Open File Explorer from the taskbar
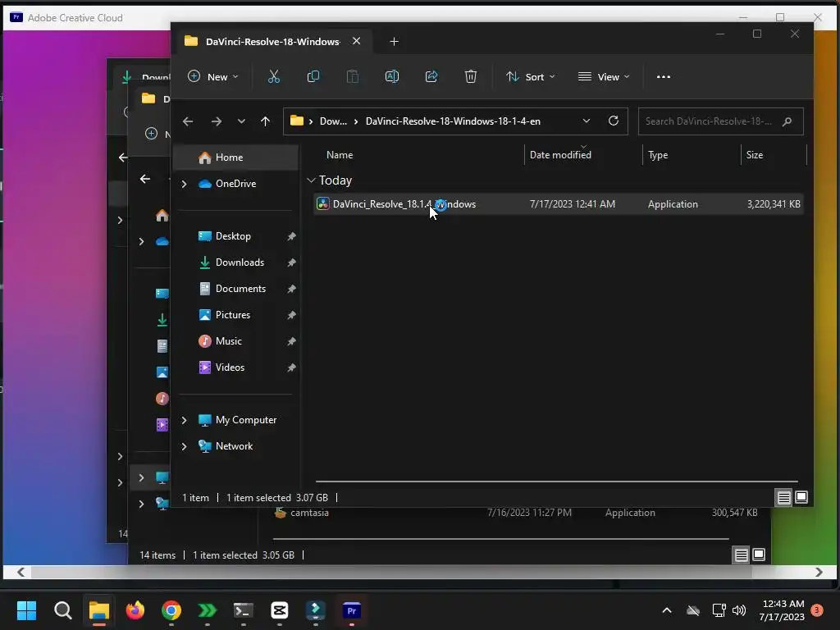This screenshot has height=630, width=840. [99, 610]
